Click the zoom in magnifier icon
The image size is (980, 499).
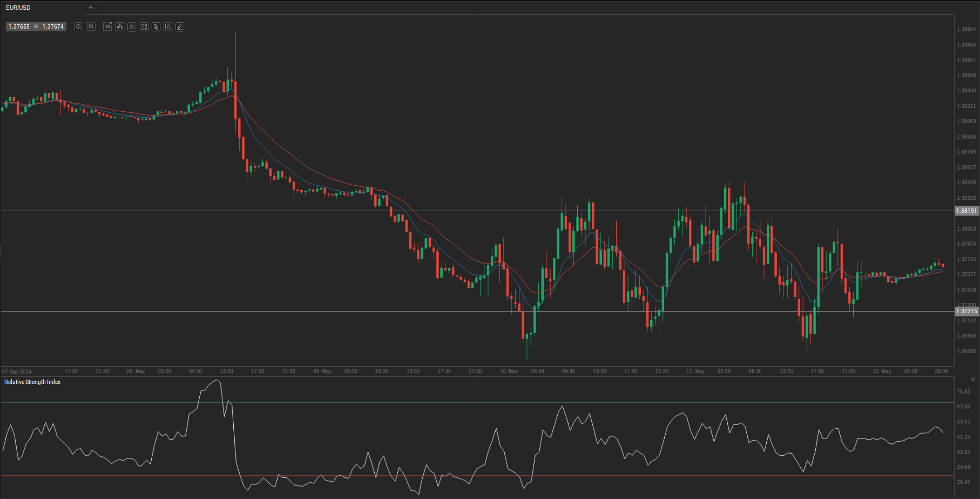coord(91,26)
